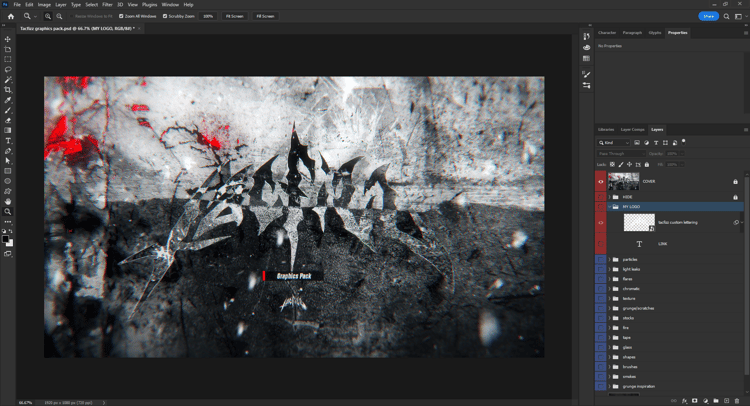Select the Eraser tool
750x406 pixels.
[8, 121]
